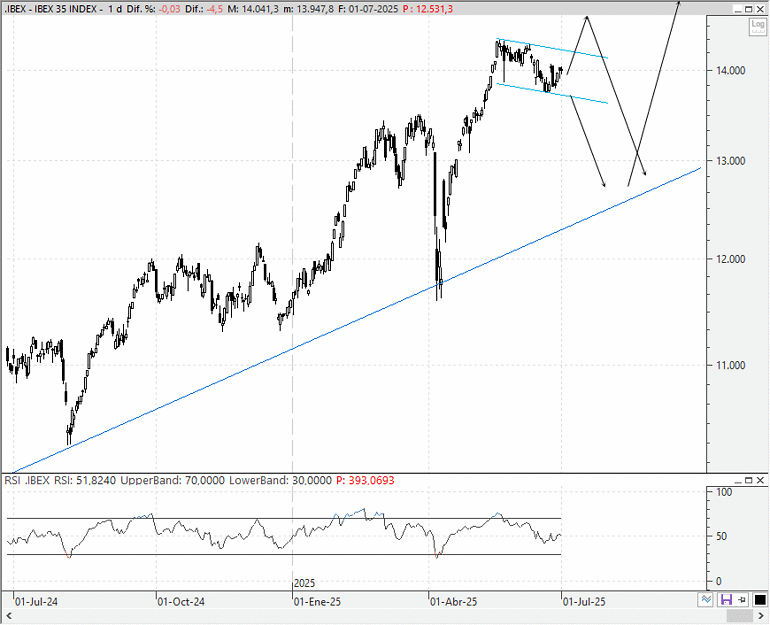Click the ".IBEX - IBEX 35 INDEX" title text
This screenshot has height=625, width=770.
pyautogui.click(x=51, y=9)
